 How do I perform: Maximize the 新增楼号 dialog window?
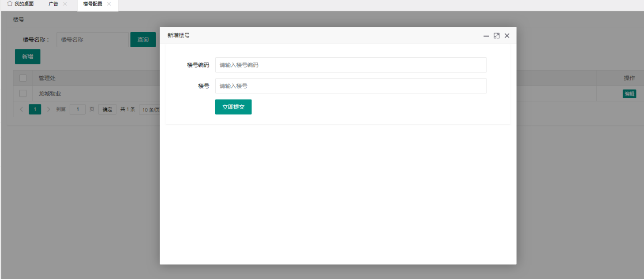pyautogui.click(x=497, y=36)
